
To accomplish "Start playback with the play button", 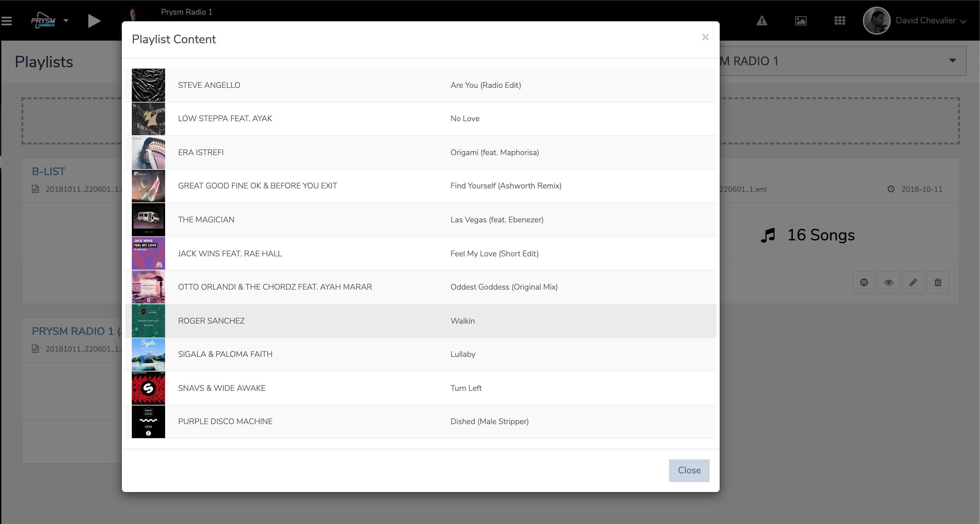I will [94, 21].
